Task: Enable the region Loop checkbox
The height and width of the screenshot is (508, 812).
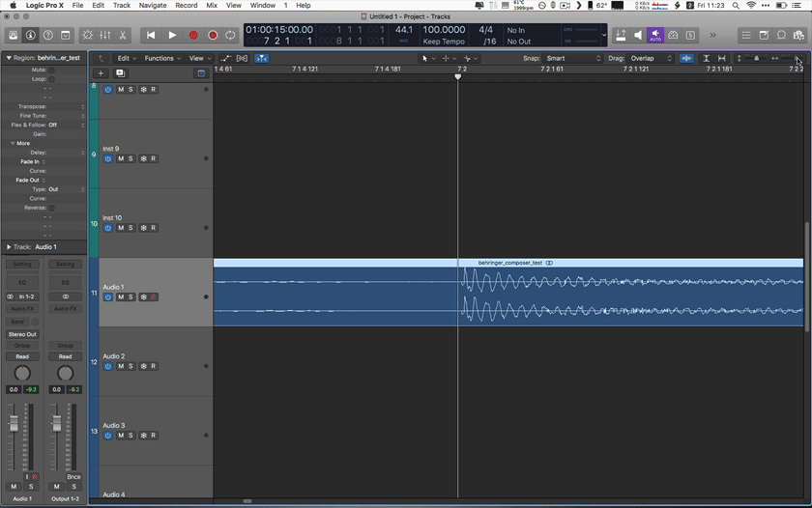Action: pyautogui.click(x=51, y=79)
